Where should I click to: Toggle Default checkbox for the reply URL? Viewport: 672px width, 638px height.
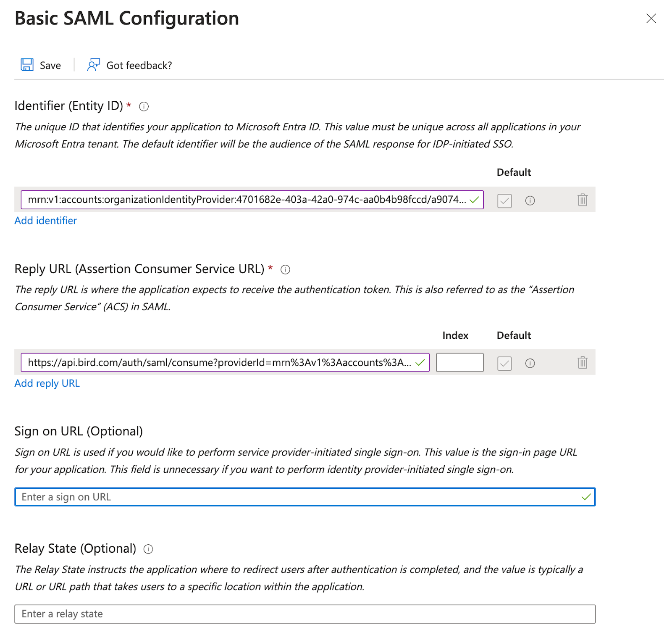(x=504, y=363)
